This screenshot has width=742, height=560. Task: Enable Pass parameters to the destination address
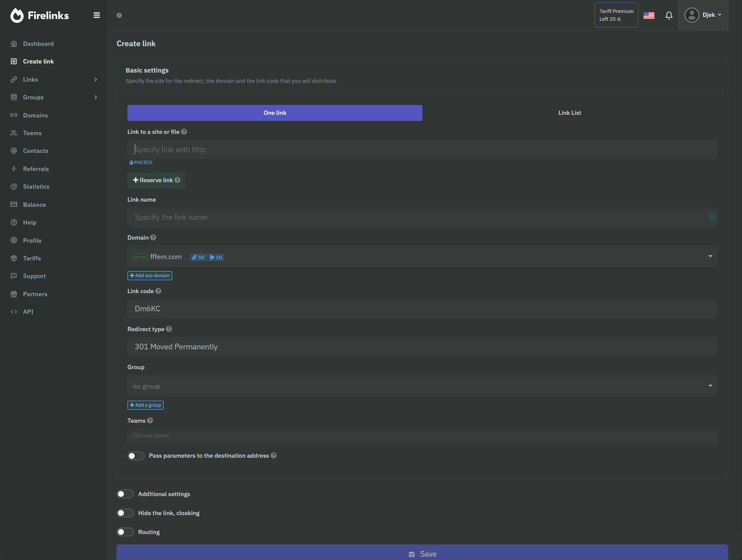point(136,456)
